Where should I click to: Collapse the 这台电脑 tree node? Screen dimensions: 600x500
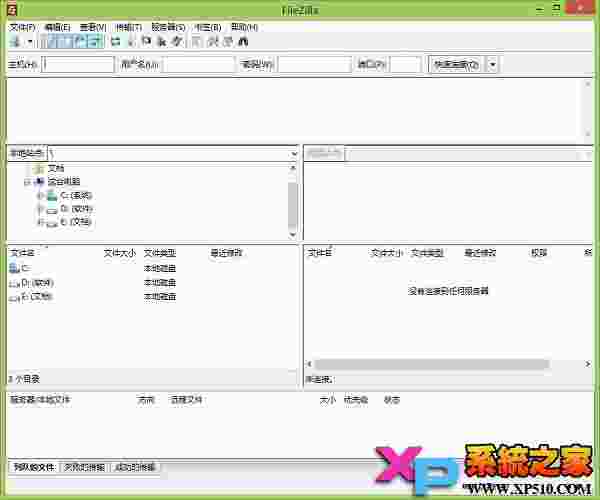(28, 182)
